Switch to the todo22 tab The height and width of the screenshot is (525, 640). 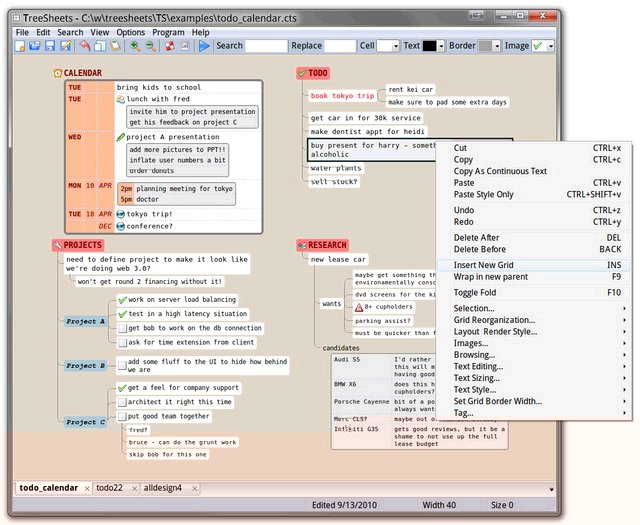coord(109,488)
